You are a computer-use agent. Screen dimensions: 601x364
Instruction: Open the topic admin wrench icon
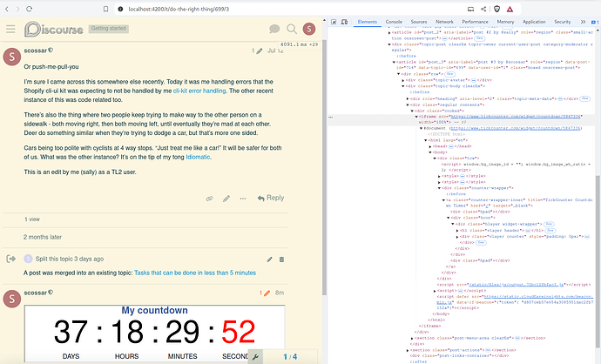(255, 357)
